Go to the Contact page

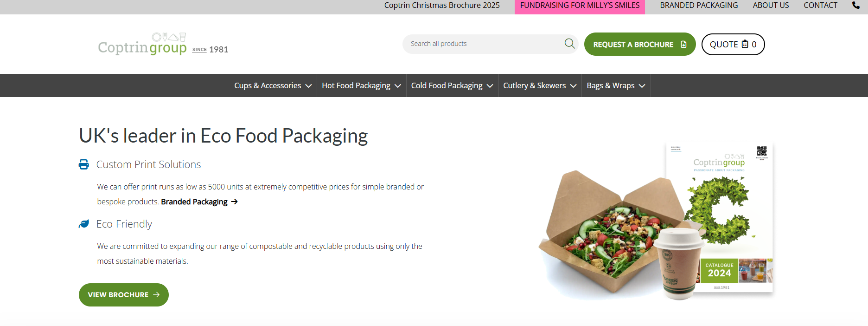click(820, 5)
